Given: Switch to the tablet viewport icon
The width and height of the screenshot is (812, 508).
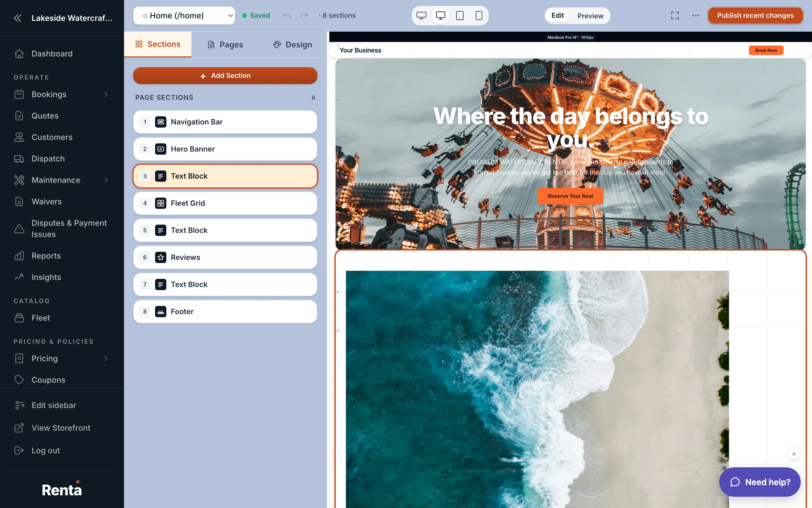Looking at the screenshot, I should 460,16.
